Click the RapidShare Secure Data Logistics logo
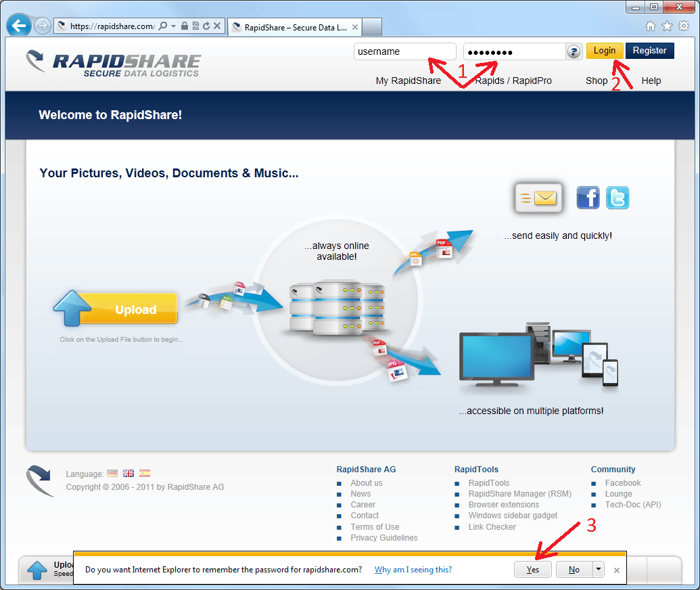The image size is (700, 590). click(114, 63)
